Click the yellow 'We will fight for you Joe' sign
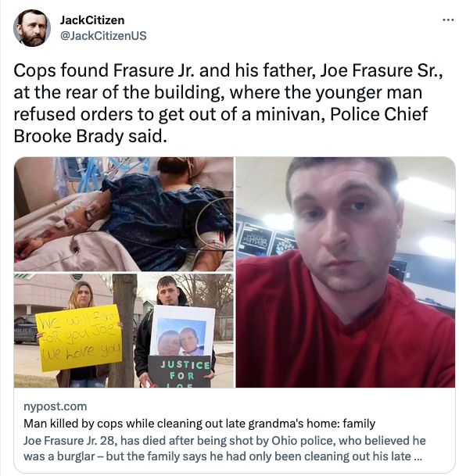This screenshot has height=476, width=459. (79, 338)
